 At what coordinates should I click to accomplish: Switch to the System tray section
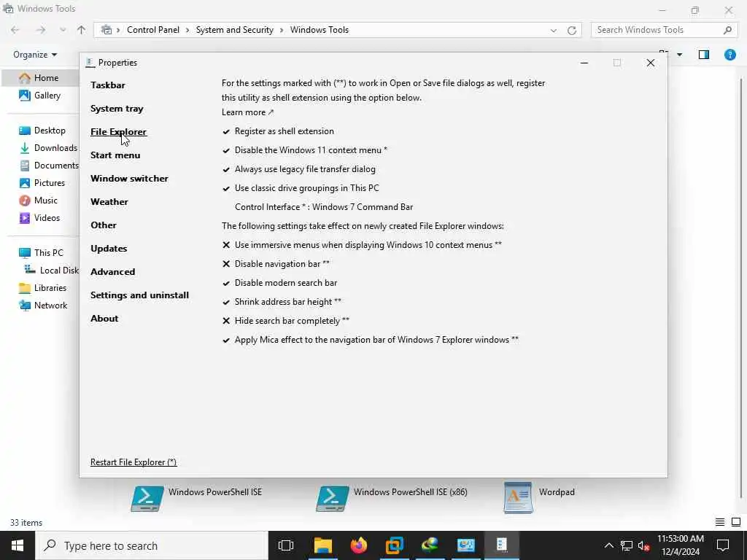pyautogui.click(x=117, y=109)
